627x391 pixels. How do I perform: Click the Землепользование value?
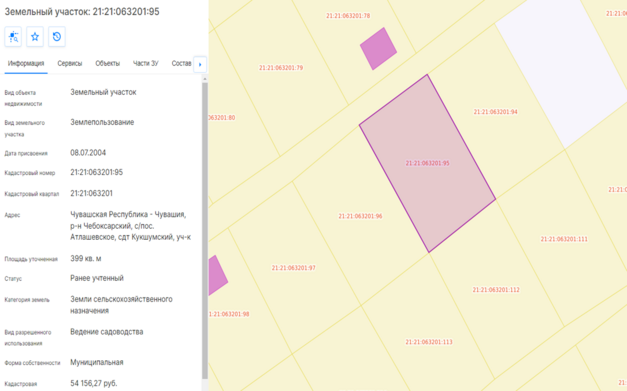[102, 122]
